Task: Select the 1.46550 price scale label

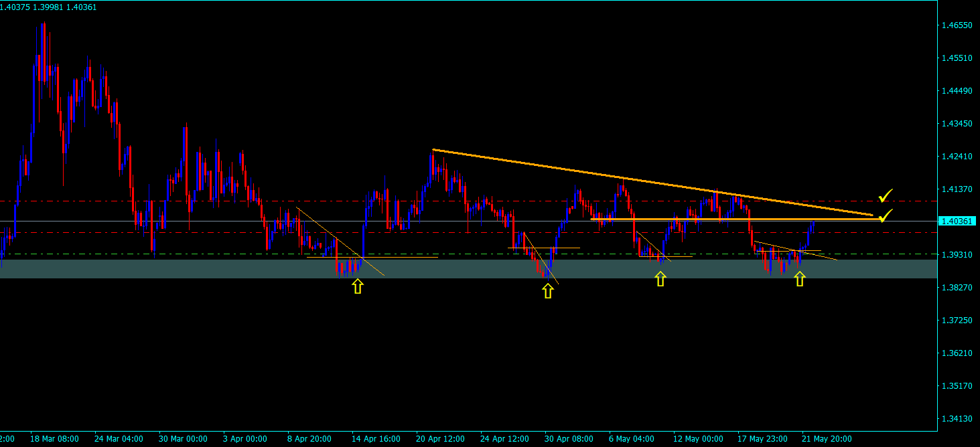Action: [x=957, y=25]
